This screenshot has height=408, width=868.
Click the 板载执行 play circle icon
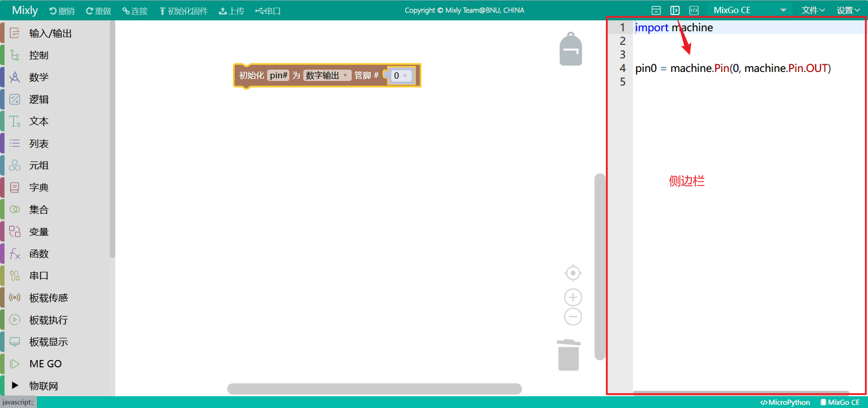tap(15, 320)
